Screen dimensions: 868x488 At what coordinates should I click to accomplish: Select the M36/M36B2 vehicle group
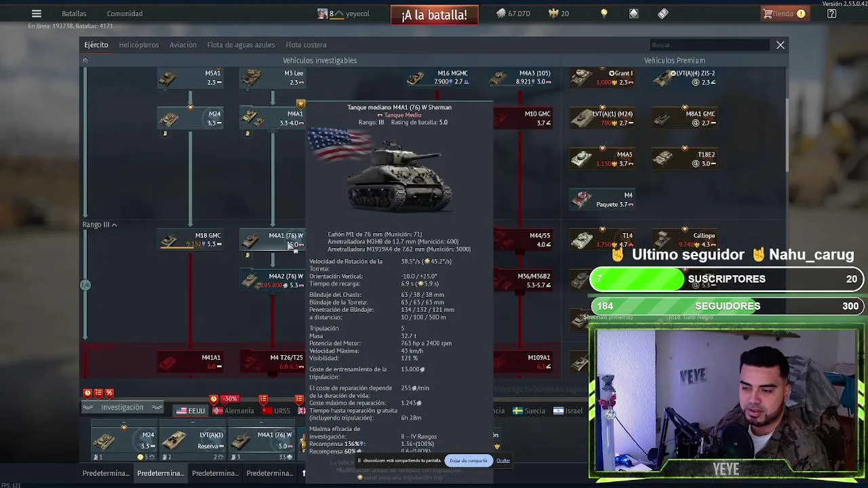pyautogui.click(x=523, y=281)
